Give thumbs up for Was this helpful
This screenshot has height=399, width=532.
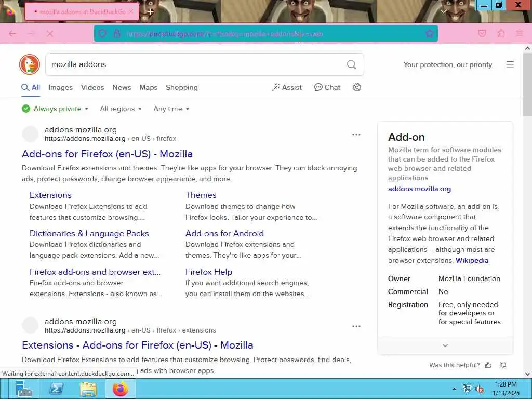point(488,365)
